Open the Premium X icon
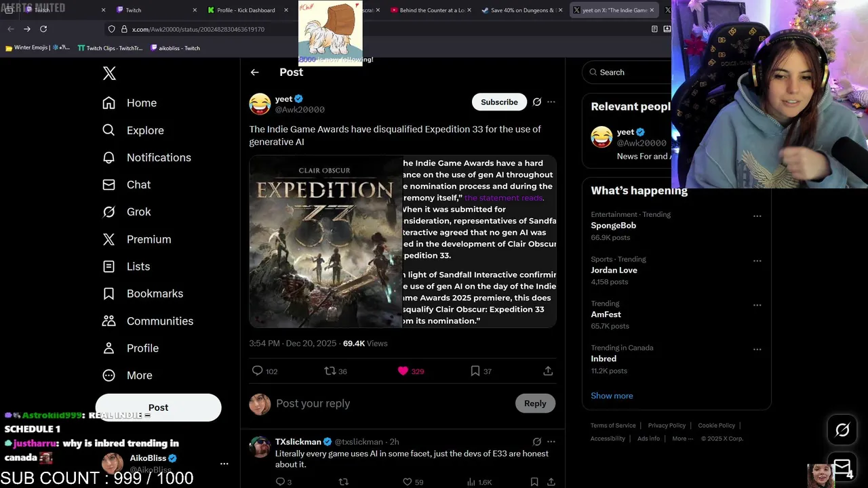 pos(108,239)
